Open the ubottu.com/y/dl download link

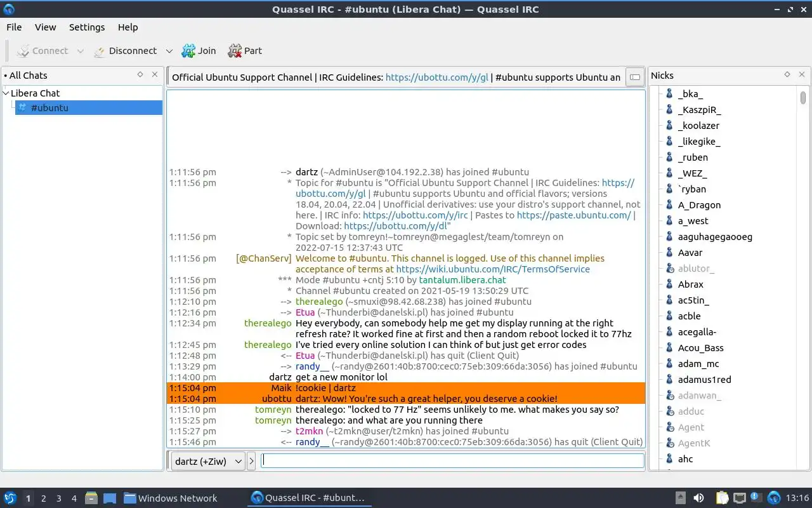click(x=395, y=226)
